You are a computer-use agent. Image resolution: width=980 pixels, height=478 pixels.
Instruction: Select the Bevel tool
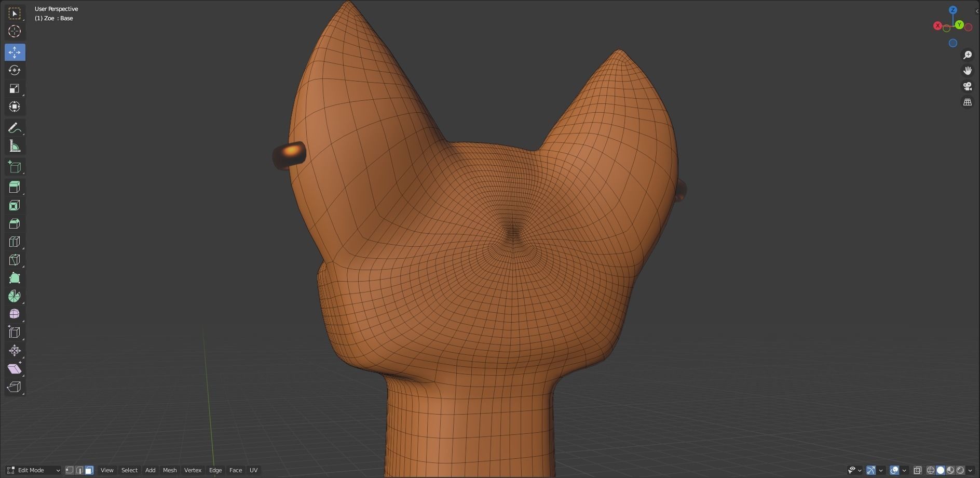[15, 223]
